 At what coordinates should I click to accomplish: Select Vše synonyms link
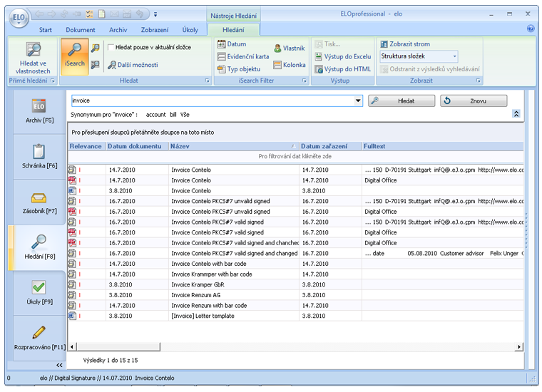click(185, 115)
